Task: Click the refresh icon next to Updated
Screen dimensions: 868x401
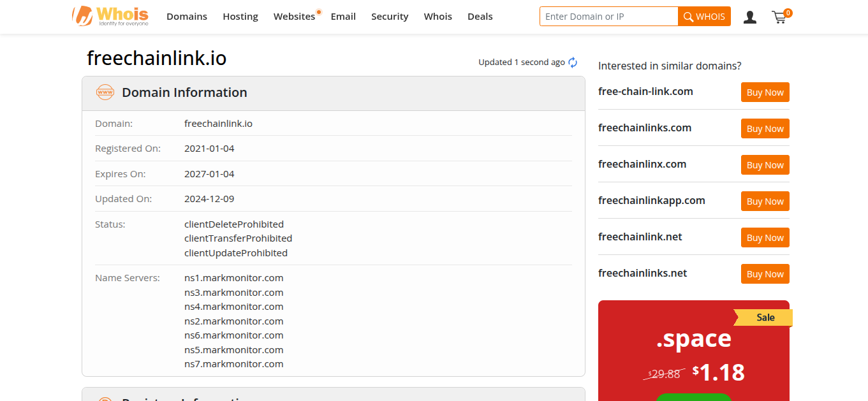Action: [573, 62]
